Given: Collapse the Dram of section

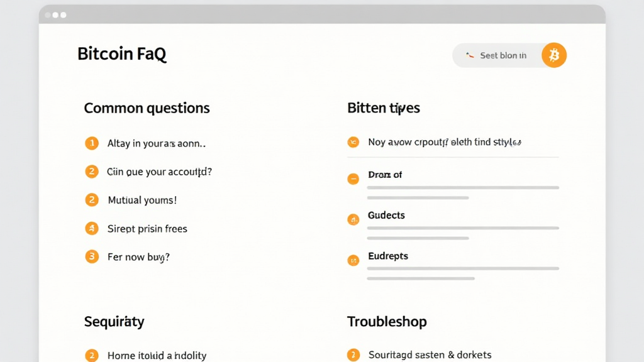Looking at the screenshot, I should [353, 178].
